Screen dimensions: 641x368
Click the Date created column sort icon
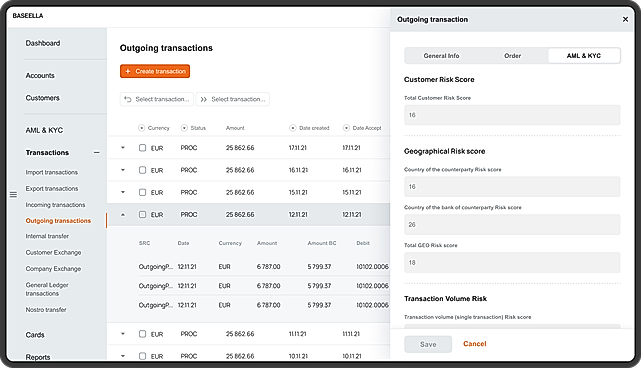293,128
